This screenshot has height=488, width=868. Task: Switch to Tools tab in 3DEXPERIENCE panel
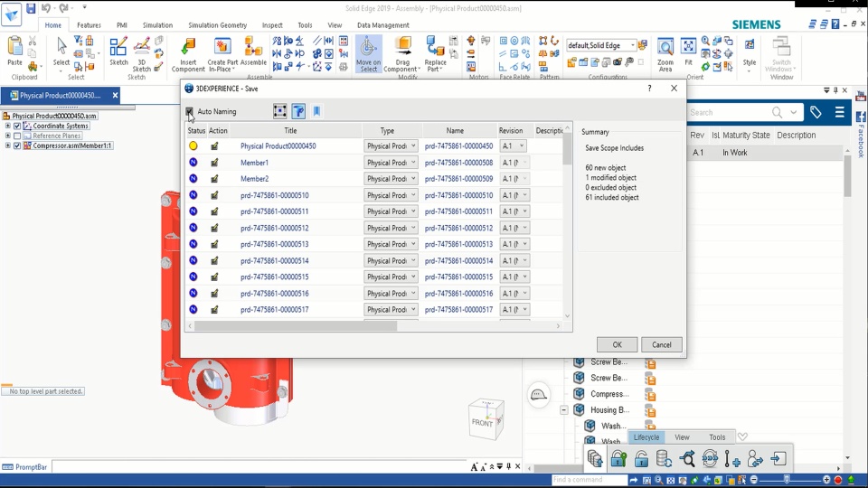717,437
